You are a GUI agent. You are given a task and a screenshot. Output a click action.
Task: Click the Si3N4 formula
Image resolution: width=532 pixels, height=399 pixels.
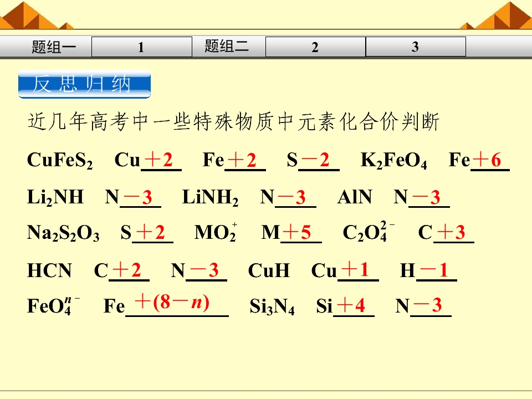(272, 306)
